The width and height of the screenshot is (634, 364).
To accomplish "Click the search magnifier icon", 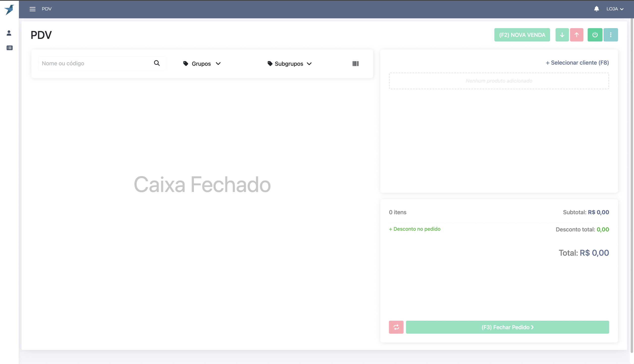I will click(x=157, y=63).
